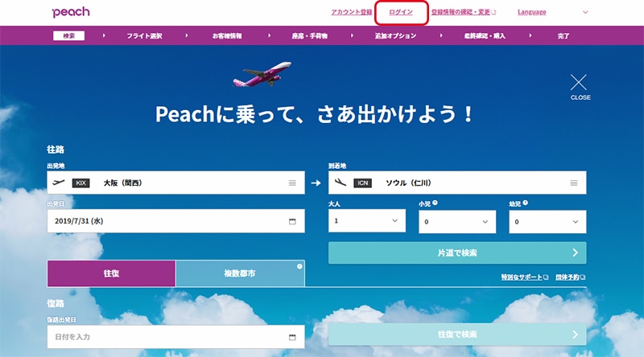Select the 往復 trip type tab
This screenshot has width=644, height=357.
(111, 273)
